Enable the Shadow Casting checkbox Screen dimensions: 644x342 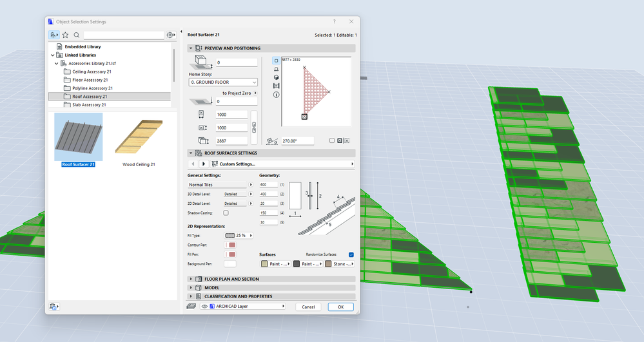point(226,213)
